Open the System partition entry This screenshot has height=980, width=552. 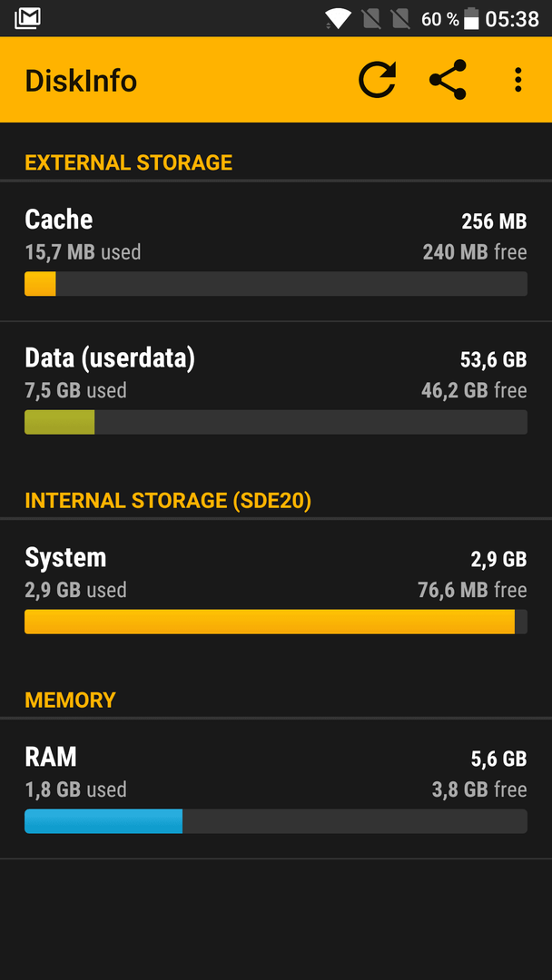[x=276, y=590]
